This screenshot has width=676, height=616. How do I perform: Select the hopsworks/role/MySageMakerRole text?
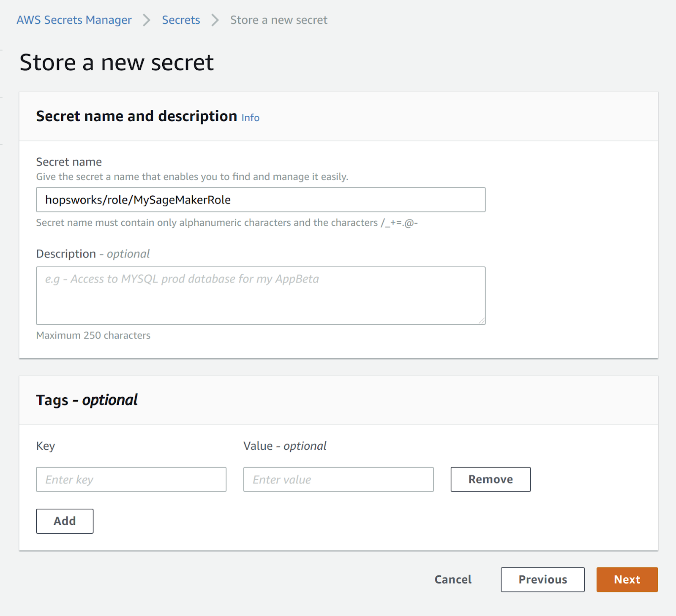tap(138, 199)
